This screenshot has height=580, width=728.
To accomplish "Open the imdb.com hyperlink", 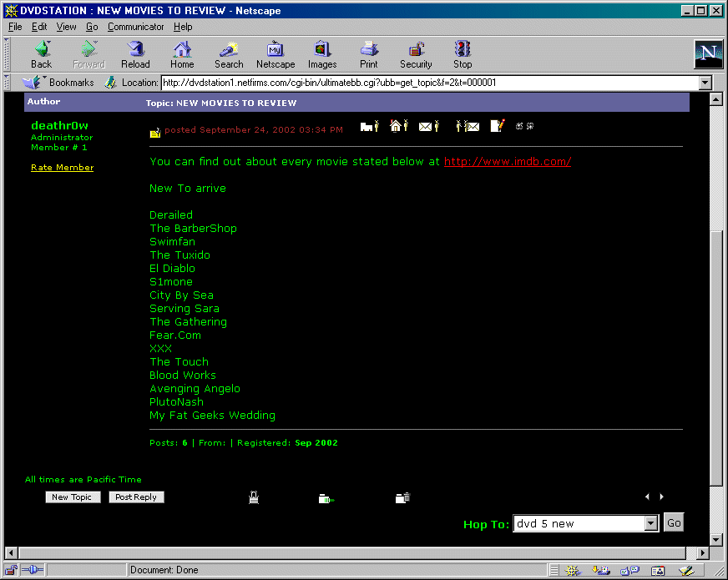I will 507,162.
